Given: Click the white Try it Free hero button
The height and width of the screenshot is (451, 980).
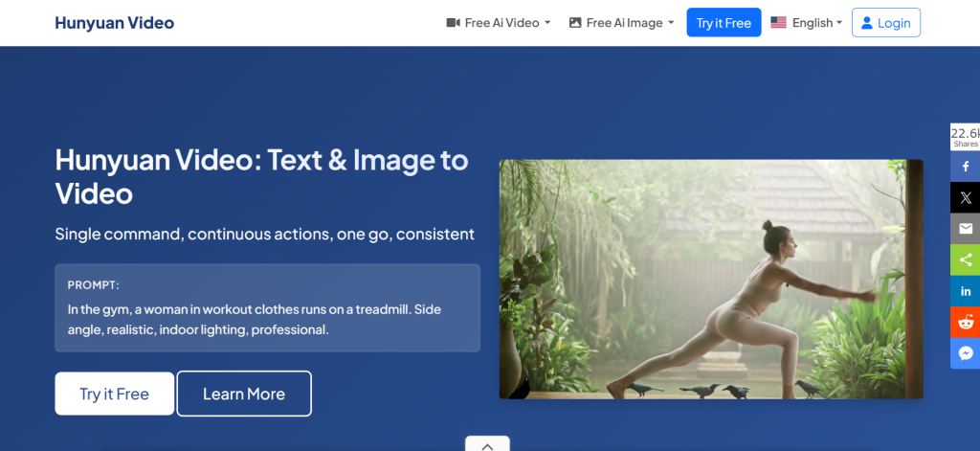Looking at the screenshot, I should (x=115, y=394).
